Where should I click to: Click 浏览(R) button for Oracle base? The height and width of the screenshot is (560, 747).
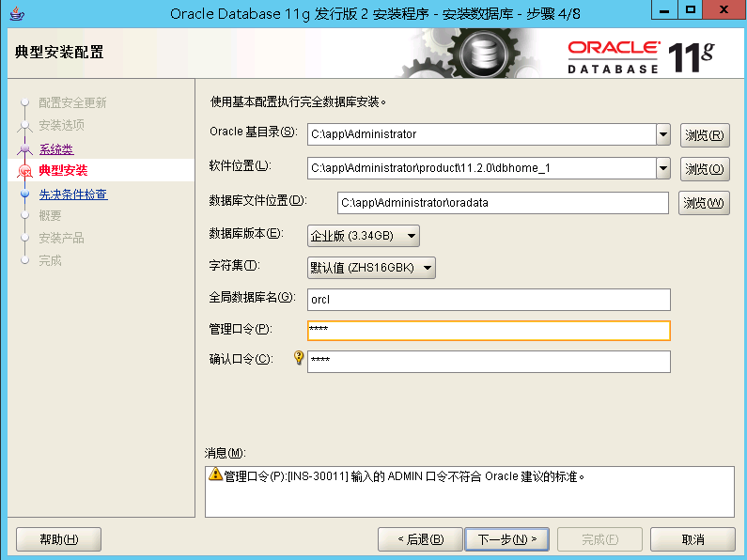(705, 135)
